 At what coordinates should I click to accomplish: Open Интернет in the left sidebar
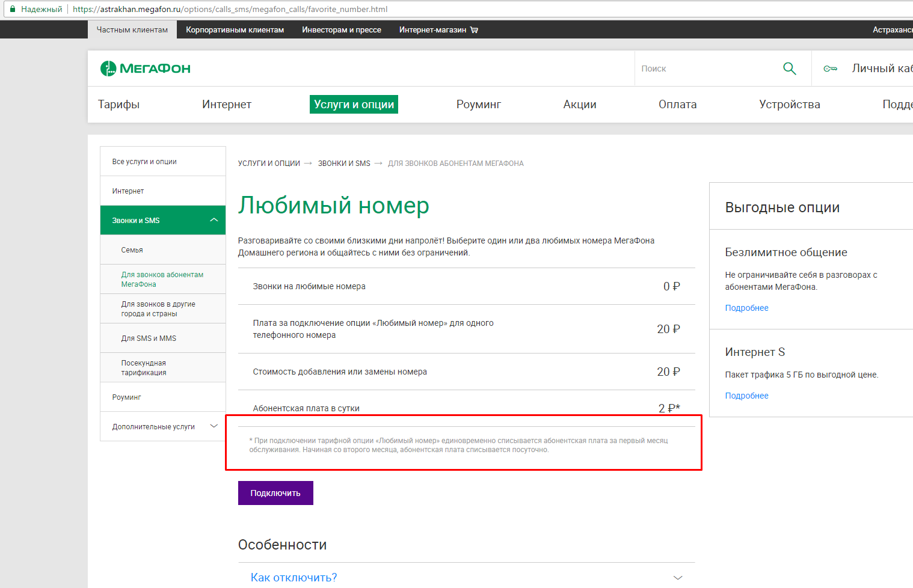[x=163, y=191]
